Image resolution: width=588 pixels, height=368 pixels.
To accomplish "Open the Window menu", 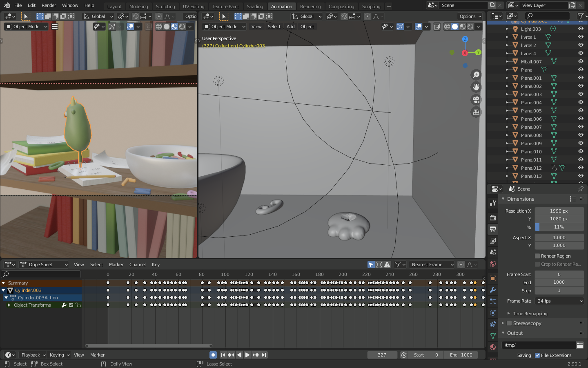I will click(x=70, y=5).
